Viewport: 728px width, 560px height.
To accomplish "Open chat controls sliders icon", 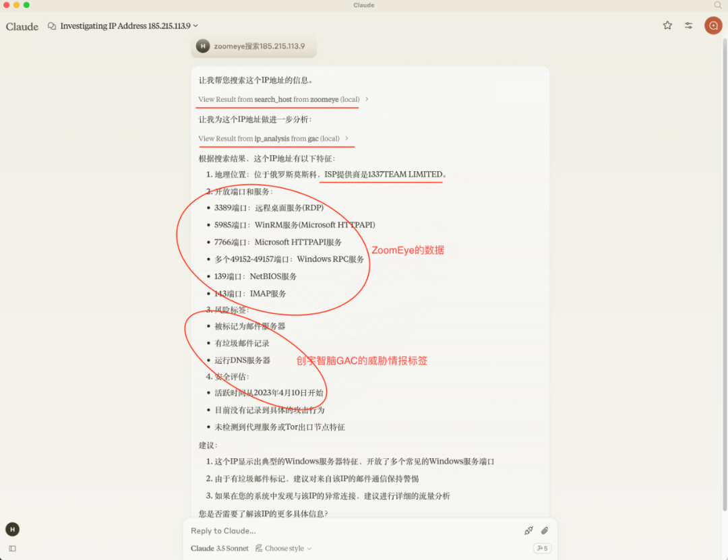I will (x=688, y=26).
